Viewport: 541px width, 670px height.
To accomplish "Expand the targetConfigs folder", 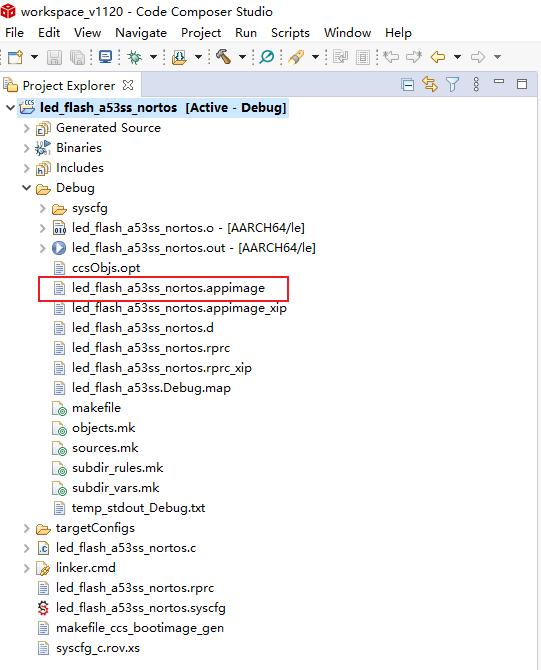I will pos(26,529).
